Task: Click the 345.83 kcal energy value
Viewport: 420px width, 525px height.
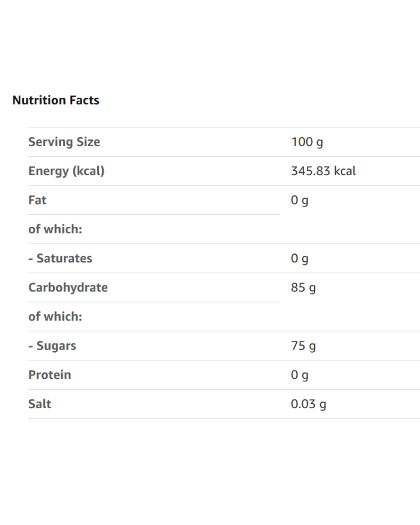Action: pyautogui.click(x=323, y=171)
